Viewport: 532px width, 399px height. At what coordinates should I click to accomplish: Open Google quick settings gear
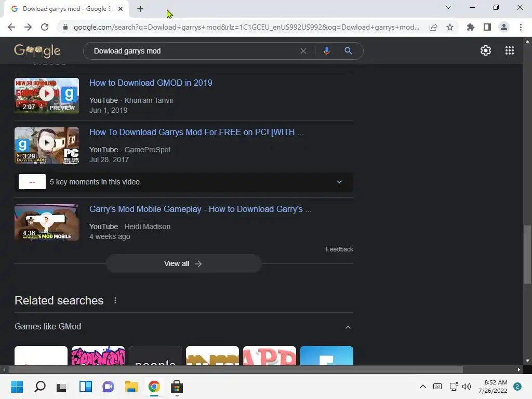(x=486, y=50)
